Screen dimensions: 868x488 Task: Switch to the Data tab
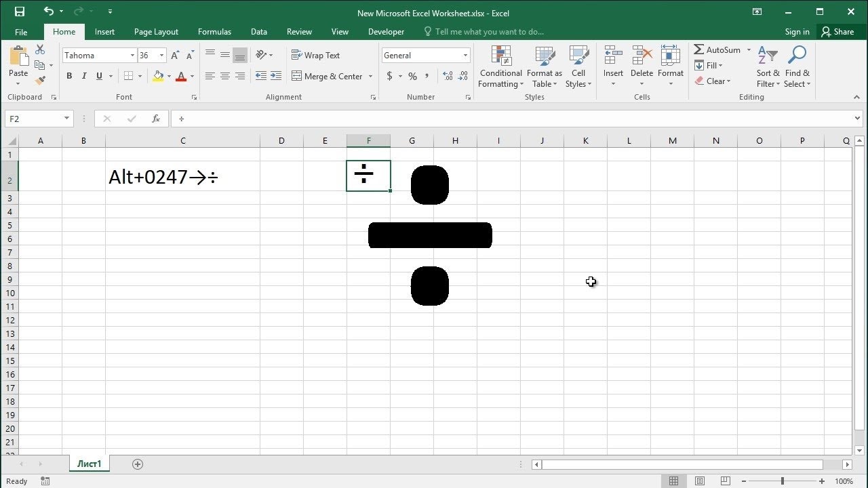point(258,32)
